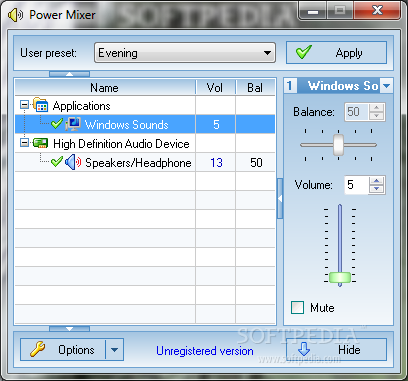Click the number 1 panel header badge

(290, 86)
